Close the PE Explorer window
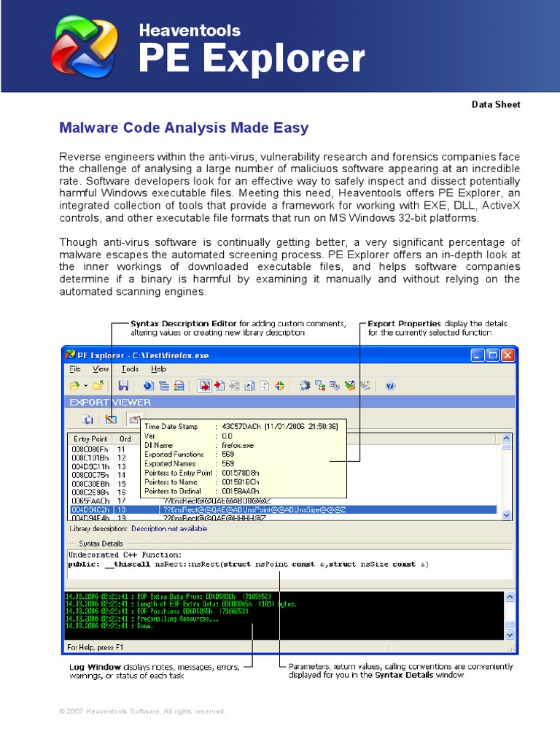 coord(507,355)
